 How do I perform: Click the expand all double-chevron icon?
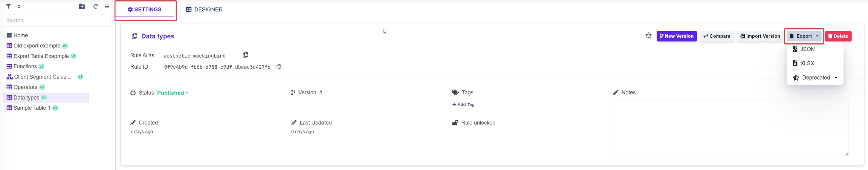pyautogui.click(x=19, y=6)
